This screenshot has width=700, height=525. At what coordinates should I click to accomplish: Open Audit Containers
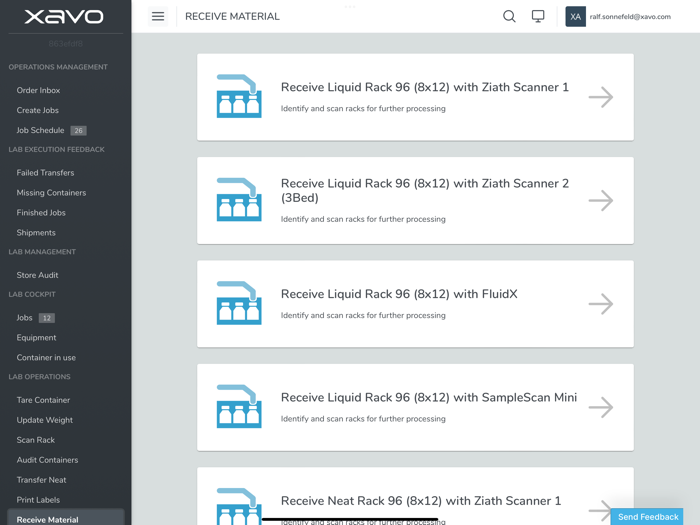(x=47, y=460)
